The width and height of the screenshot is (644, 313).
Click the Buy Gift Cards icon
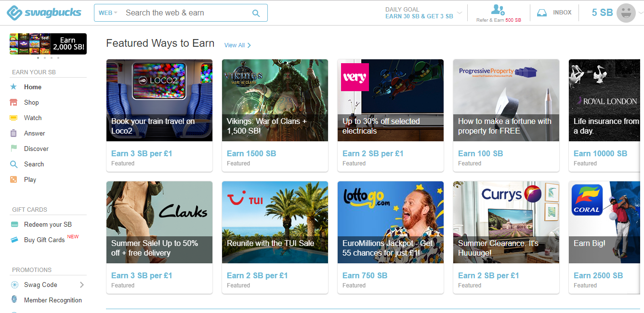click(14, 240)
